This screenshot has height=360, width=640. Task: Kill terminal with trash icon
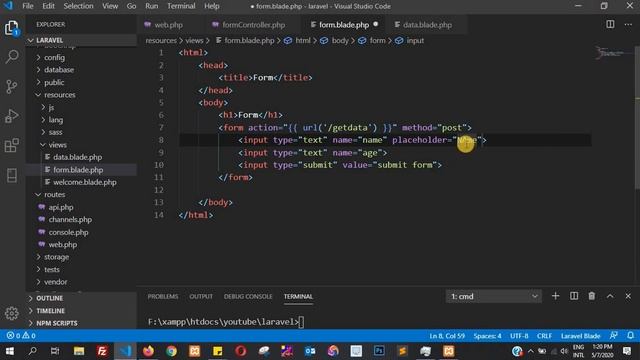click(592, 296)
